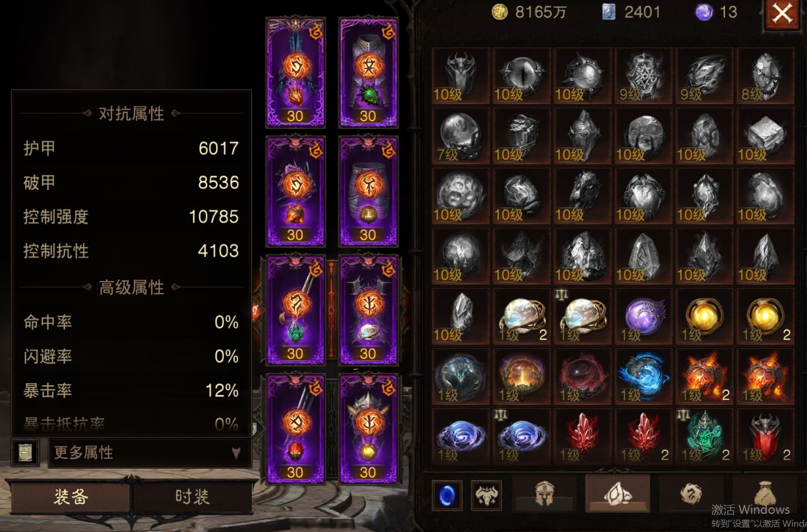The image size is (807, 532).
Task: Open the rune scroll category tab
Action: [691, 494]
